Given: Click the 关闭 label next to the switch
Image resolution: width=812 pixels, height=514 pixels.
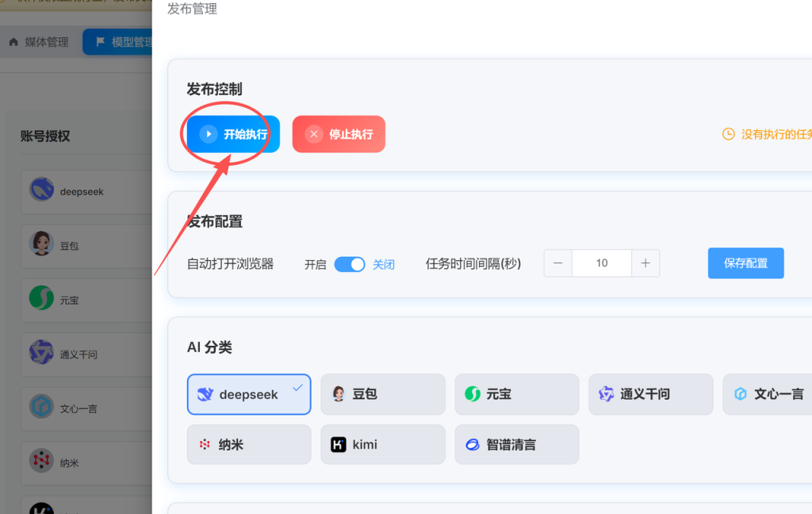Looking at the screenshot, I should tap(384, 265).
